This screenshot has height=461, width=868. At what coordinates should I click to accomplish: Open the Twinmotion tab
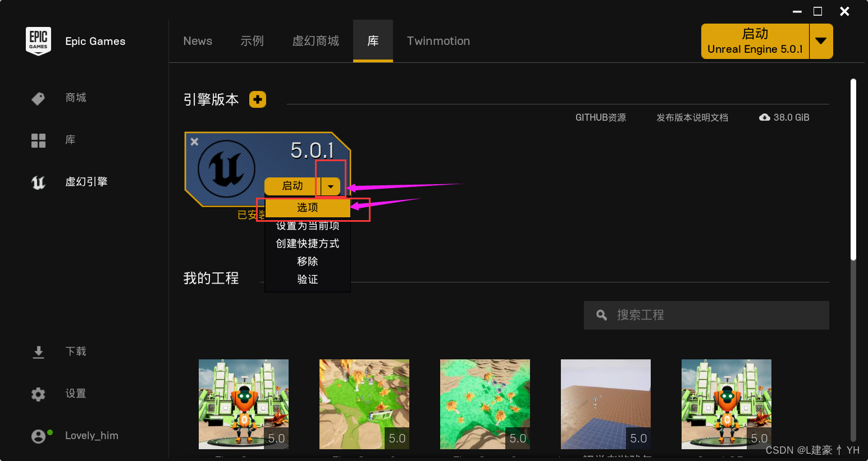[438, 41]
